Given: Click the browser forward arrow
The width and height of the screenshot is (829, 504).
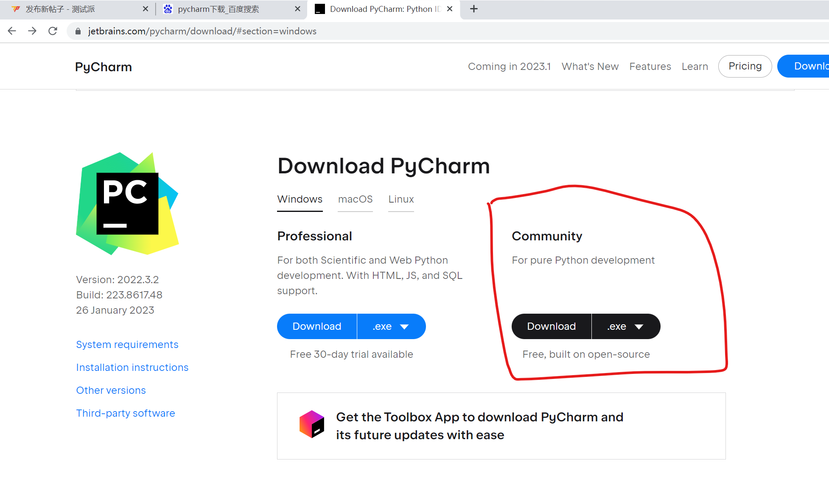Looking at the screenshot, I should point(32,31).
